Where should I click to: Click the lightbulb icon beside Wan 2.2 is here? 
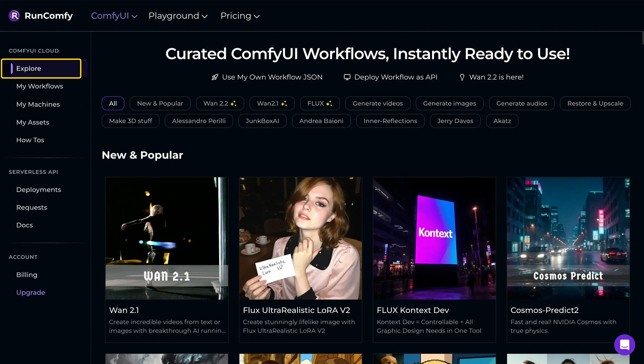pyautogui.click(x=462, y=77)
